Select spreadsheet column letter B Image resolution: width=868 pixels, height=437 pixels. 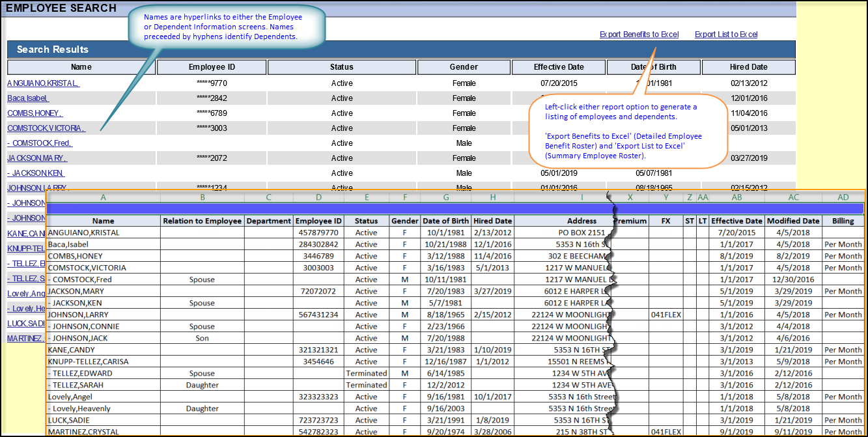tap(203, 197)
